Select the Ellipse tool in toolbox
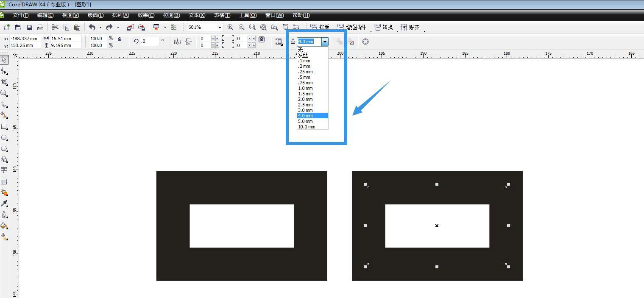This screenshot has width=644, height=298. tap(4, 137)
